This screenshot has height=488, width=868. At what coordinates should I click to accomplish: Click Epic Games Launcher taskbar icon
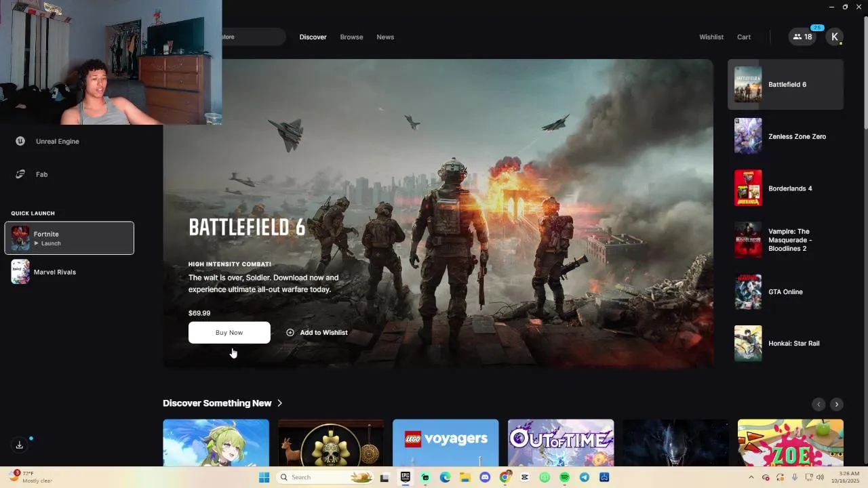(x=405, y=477)
